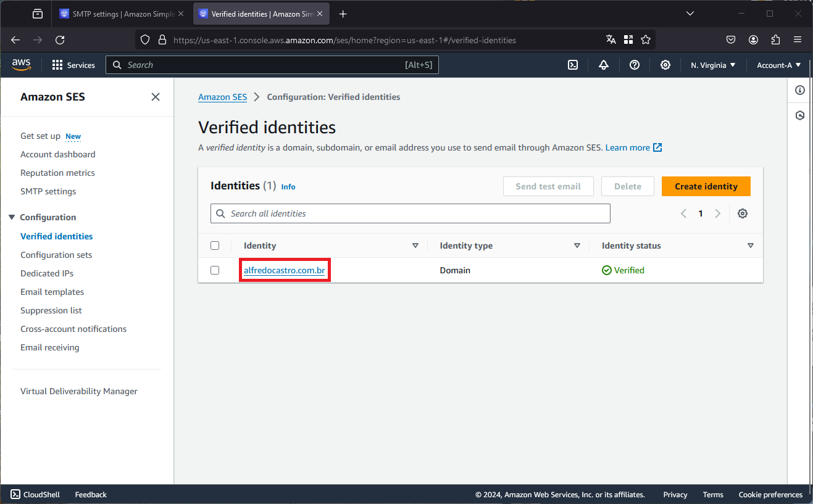Open Account dashboard in sidebar
Screen dimensions: 813x504
[58, 154]
